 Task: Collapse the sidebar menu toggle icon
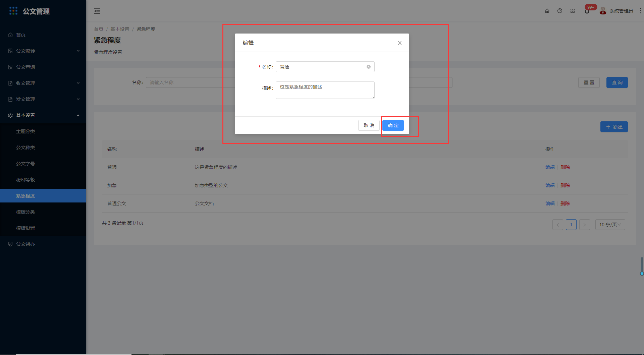pos(97,11)
